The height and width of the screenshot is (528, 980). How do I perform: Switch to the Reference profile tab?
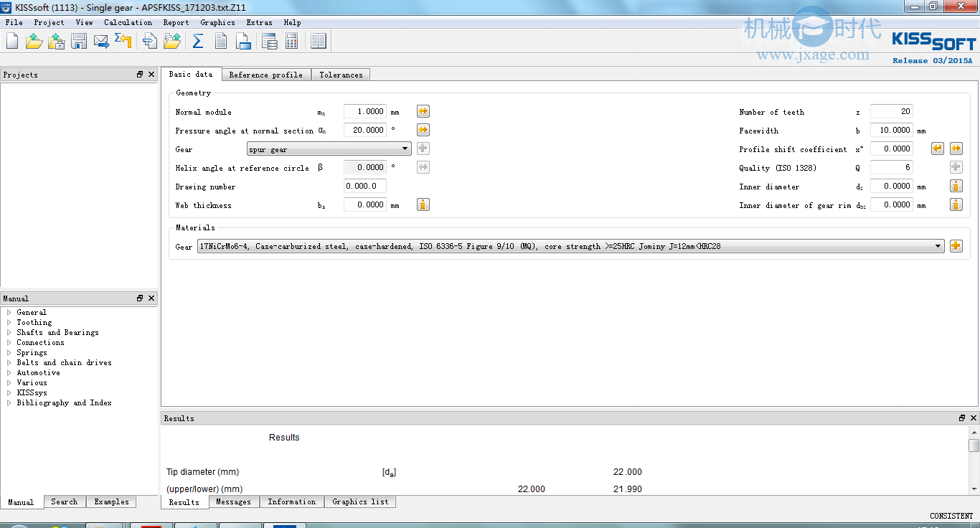coord(266,75)
